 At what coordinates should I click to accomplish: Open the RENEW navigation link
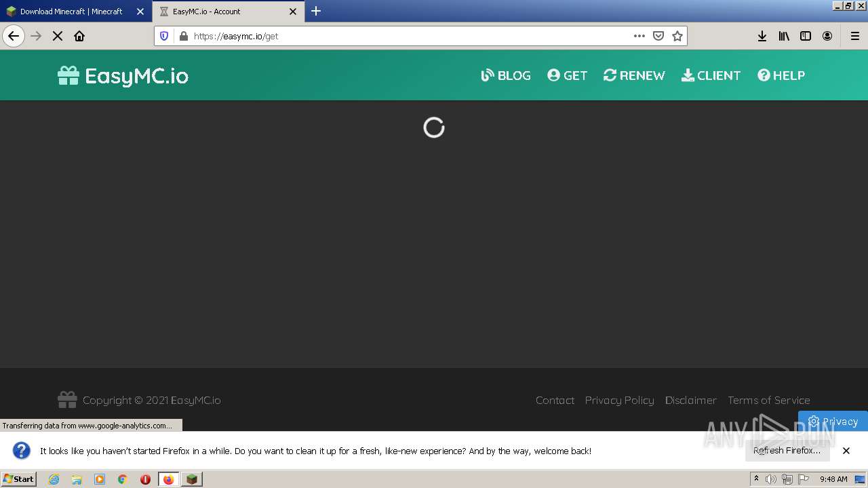tap(634, 75)
